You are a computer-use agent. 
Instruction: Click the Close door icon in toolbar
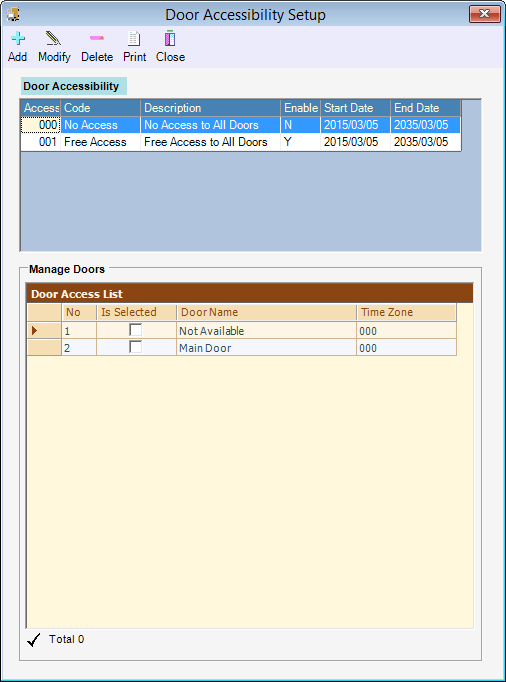tap(170, 38)
